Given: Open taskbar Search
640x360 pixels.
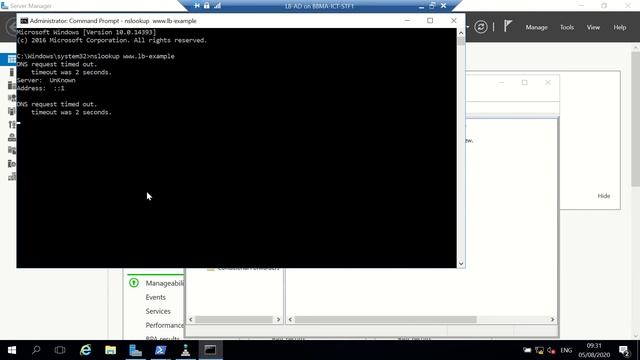Looking at the screenshot, I should pos(36,350).
